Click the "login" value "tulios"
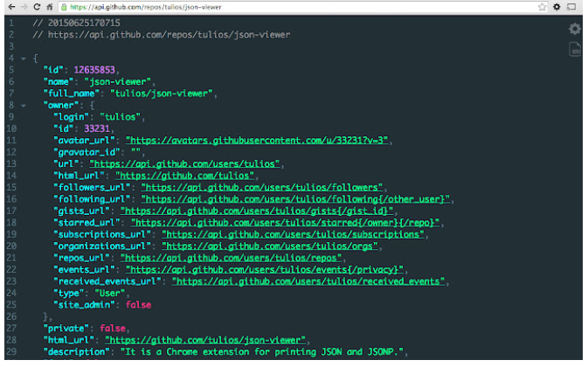Viewport: 588px width, 367px height. click(x=120, y=116)
